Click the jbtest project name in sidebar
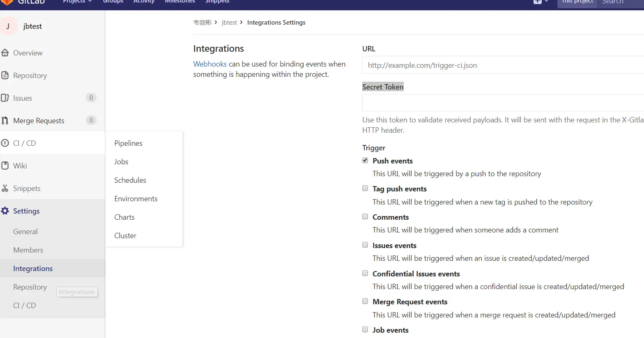Image resolution: width=644 pixels, height=338 pixels. point(32,26)
